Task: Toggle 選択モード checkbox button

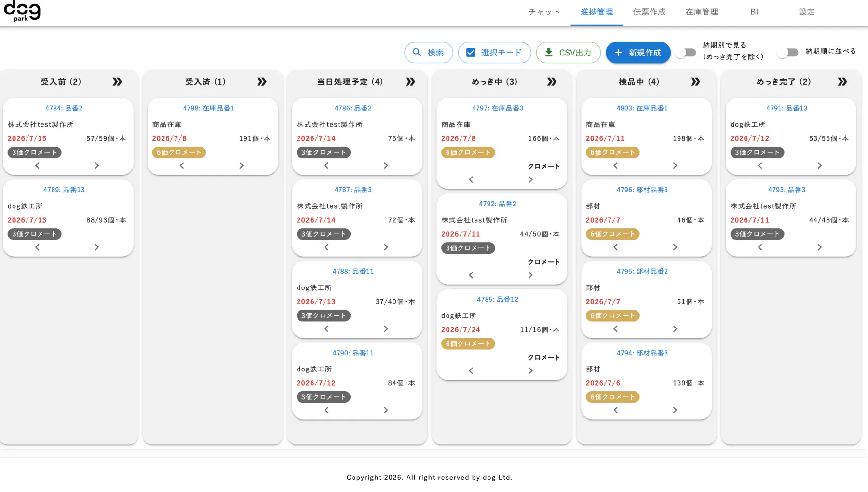Action: 494,53
